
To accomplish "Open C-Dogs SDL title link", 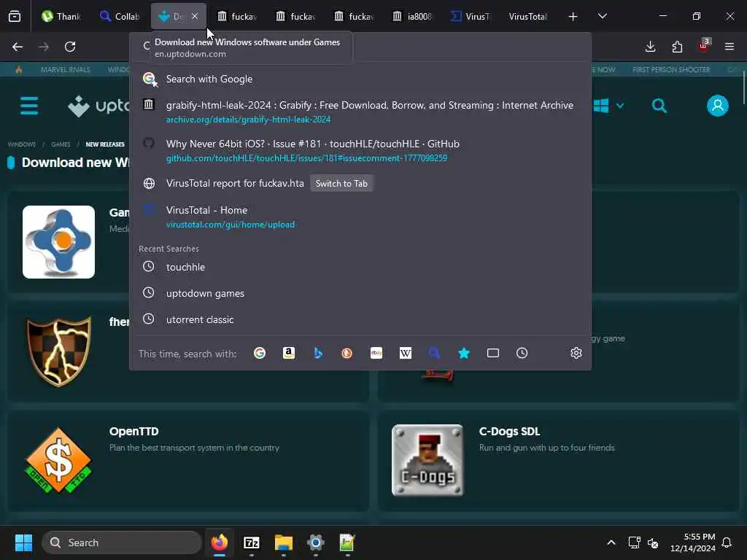I will click(x=509, y=432).
